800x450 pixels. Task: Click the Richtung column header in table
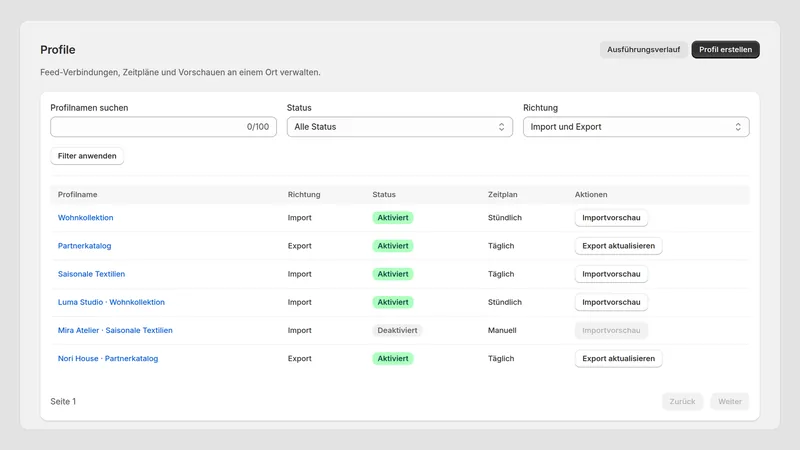pyautogui.click(x=304, y=194)
